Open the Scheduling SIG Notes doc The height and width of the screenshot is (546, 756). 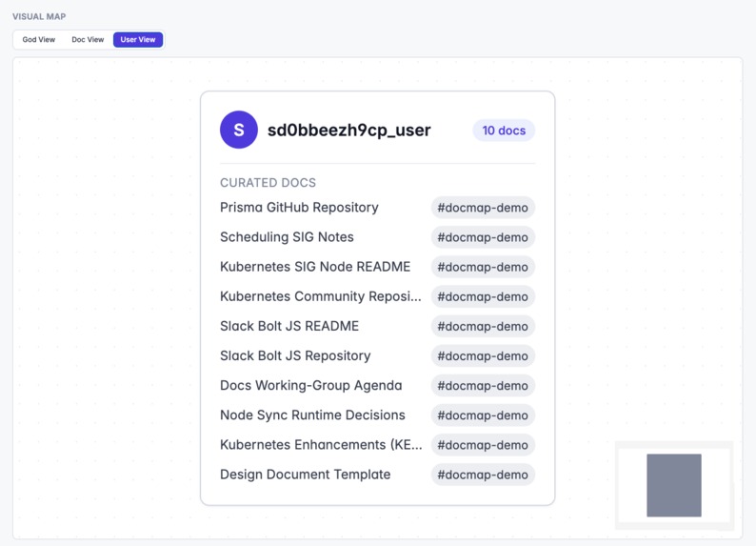pos(287,237)
